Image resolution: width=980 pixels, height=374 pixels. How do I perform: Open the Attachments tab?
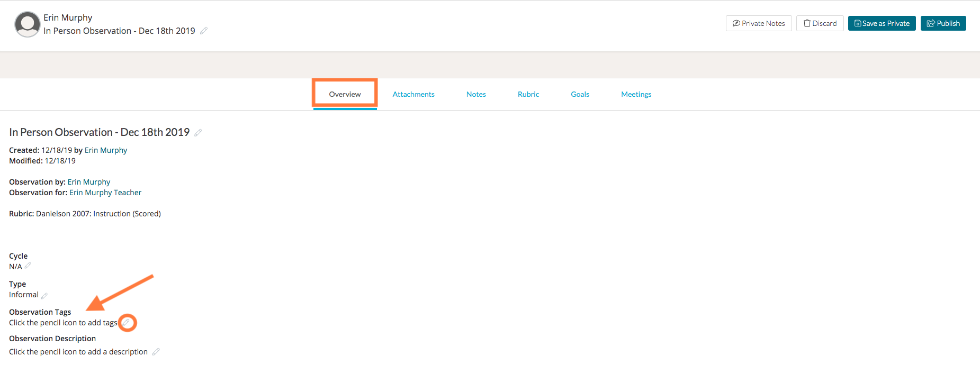point(413,94)
